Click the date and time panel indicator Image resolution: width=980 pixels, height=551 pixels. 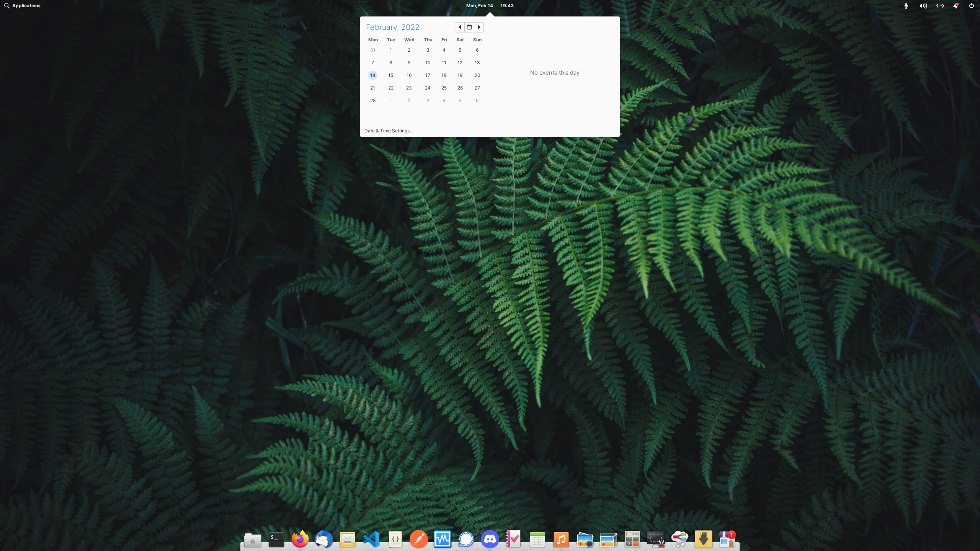(x=490, y=6)
